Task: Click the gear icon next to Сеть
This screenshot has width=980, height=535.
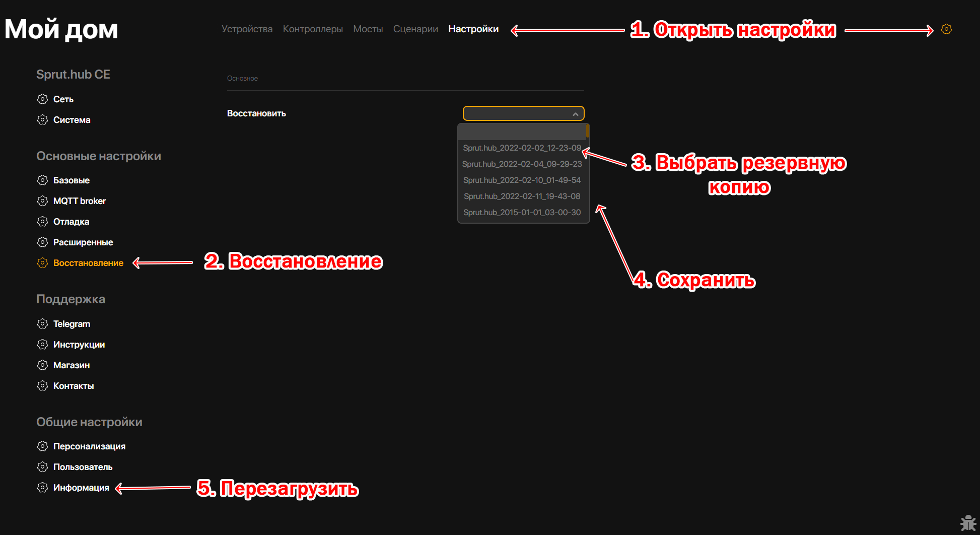Action: [43, 99]
